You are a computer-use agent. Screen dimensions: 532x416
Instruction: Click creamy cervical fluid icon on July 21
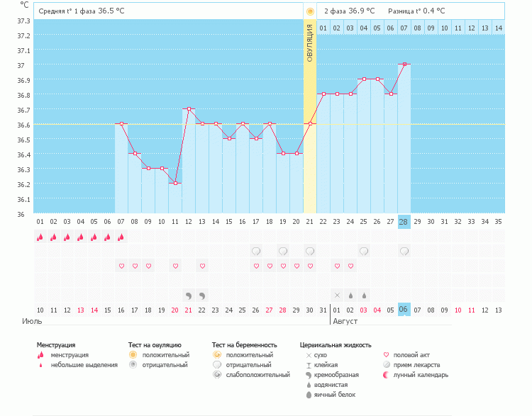coord(189,295)
